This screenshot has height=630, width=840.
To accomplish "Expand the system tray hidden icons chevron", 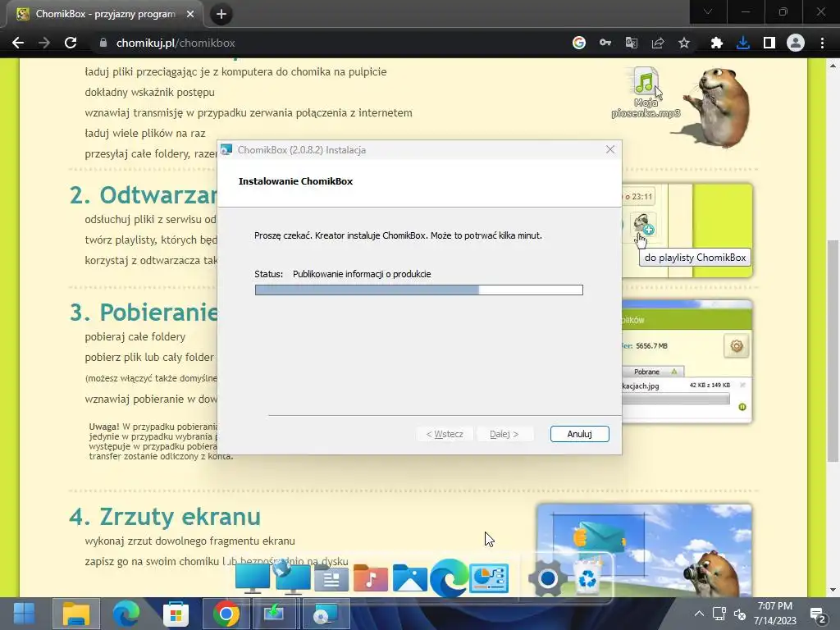I will [699, 614].
